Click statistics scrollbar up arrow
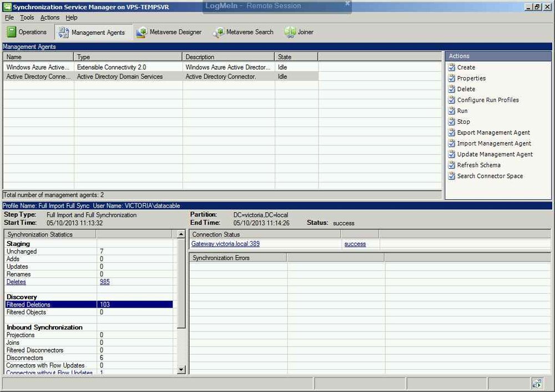 (181, 234)
